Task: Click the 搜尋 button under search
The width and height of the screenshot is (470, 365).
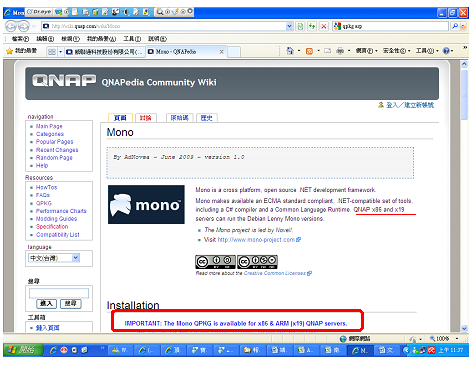Action: tap(71, 304)
